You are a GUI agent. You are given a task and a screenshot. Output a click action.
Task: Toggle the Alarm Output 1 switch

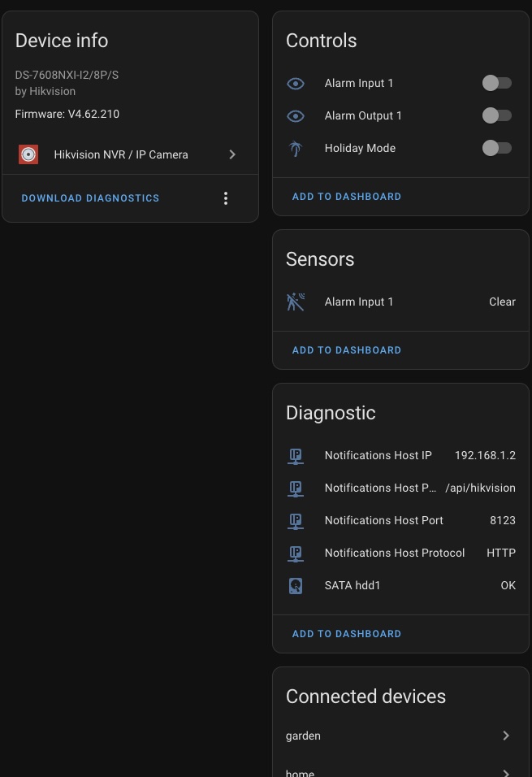tap(497, 115)
